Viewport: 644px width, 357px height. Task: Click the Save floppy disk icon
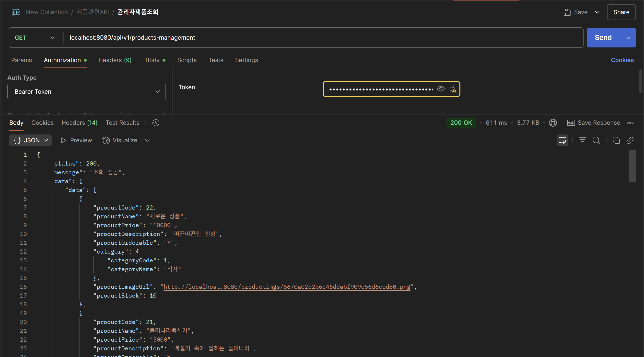click(567, 12)
